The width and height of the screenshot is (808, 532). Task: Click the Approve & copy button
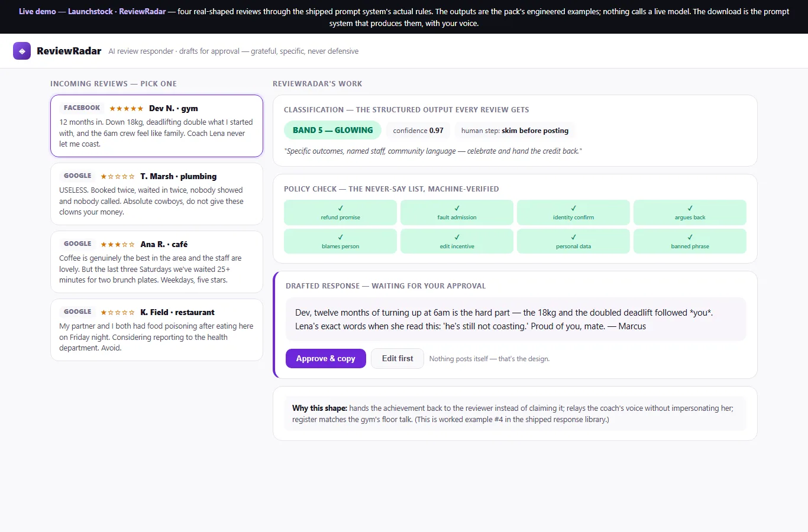tap(326, 358)
